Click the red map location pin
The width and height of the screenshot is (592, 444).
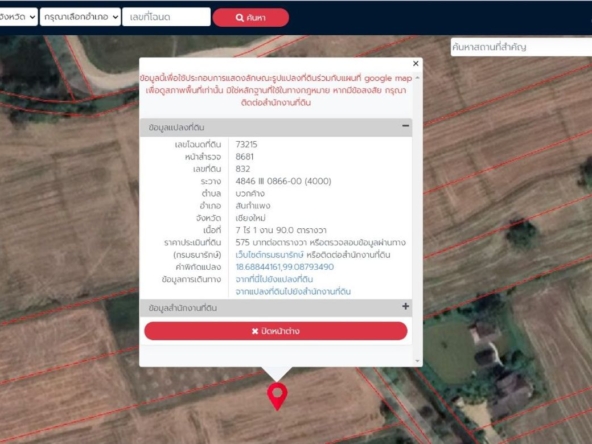point(277,396)
